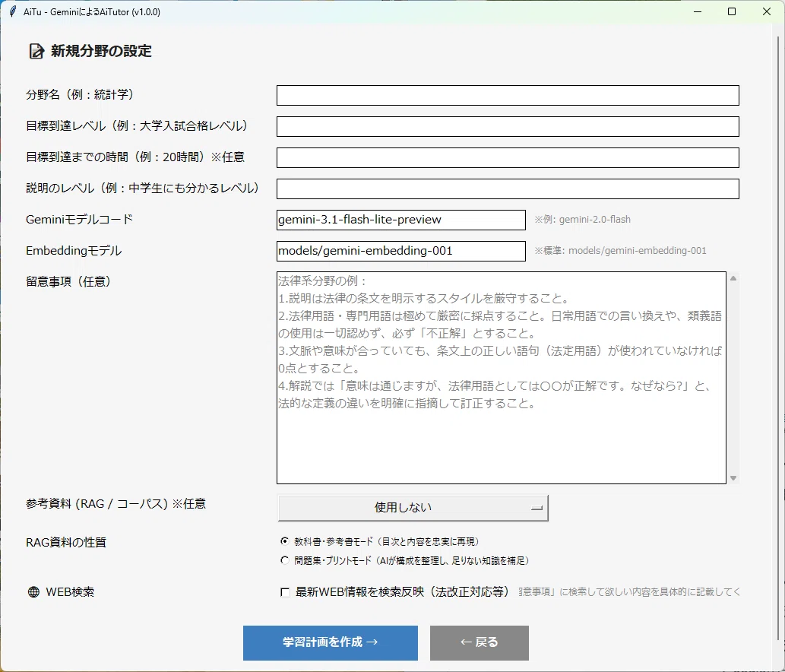The height and width of the screenshot is (672, 785).
Task: Click the 留意事項（任意） label
Action: (68, 281)
